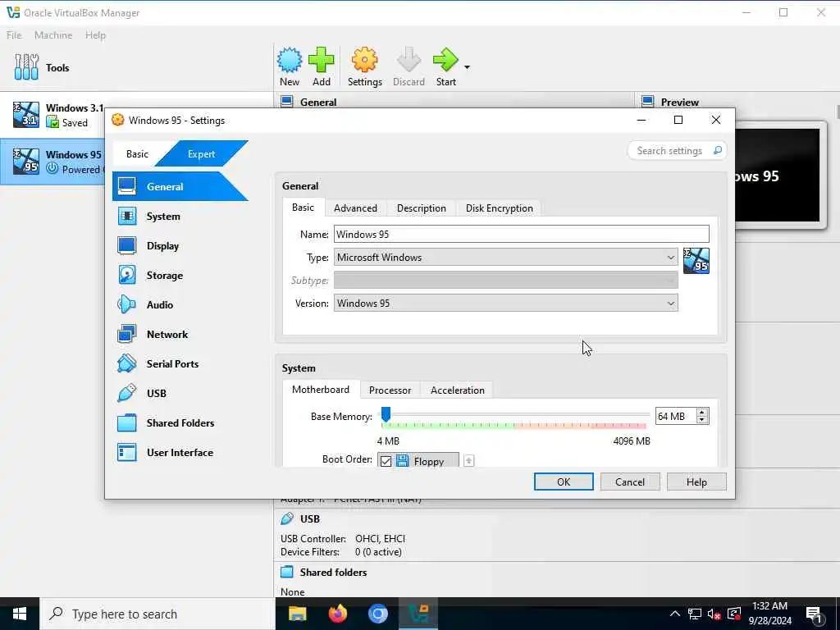Increase base memory with up stepper arrow
Screen dimensions: 840x630
click(702, 413)
